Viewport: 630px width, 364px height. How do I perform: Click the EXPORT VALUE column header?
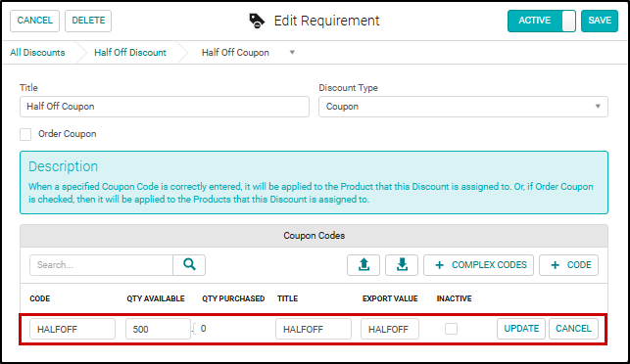point(390,298)
